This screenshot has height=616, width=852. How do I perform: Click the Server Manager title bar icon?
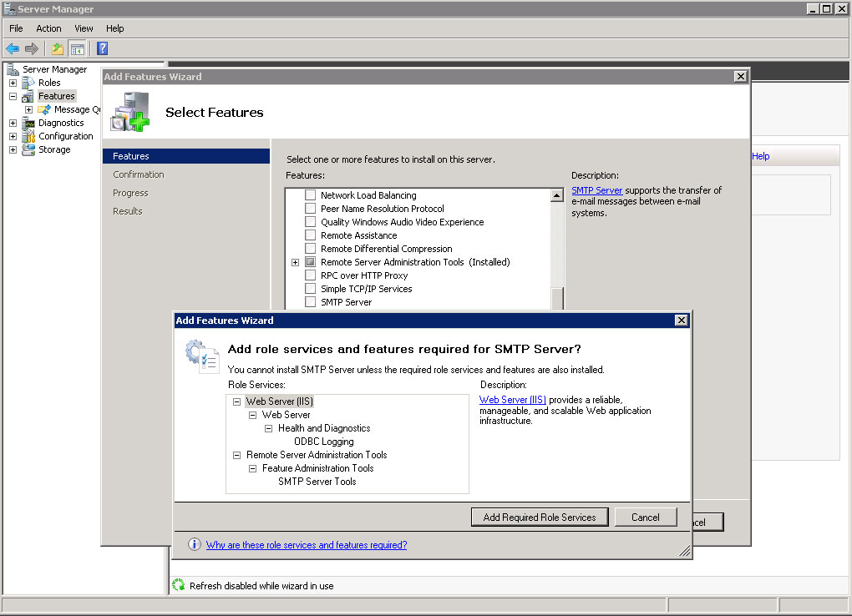pos(9,8)
